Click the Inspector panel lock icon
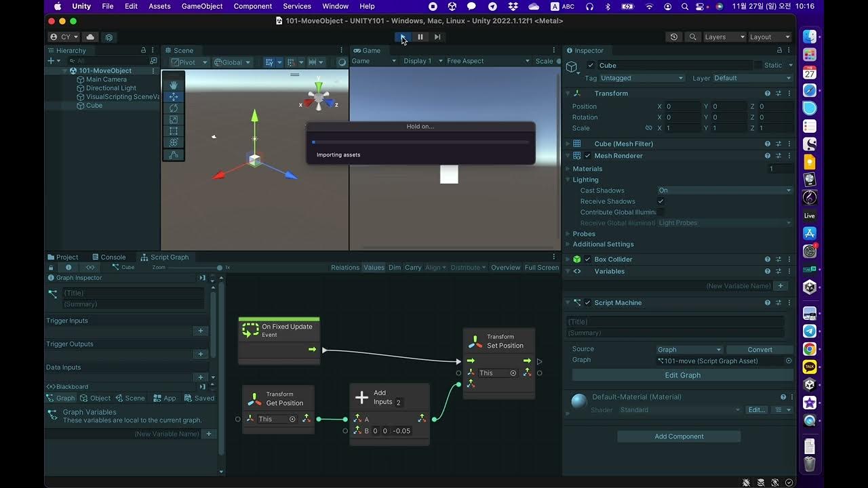Screen dimensions: 868x488 [779, 50]
